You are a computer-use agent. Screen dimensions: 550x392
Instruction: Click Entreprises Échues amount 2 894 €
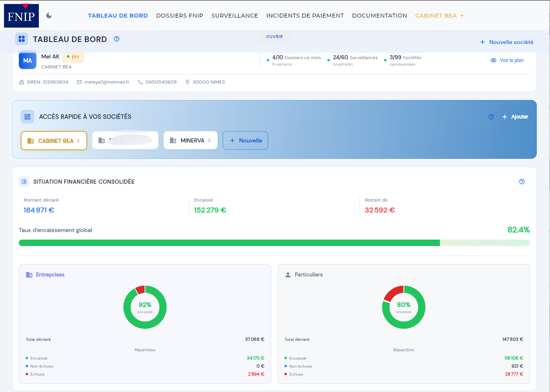click(x=256, y=374)
